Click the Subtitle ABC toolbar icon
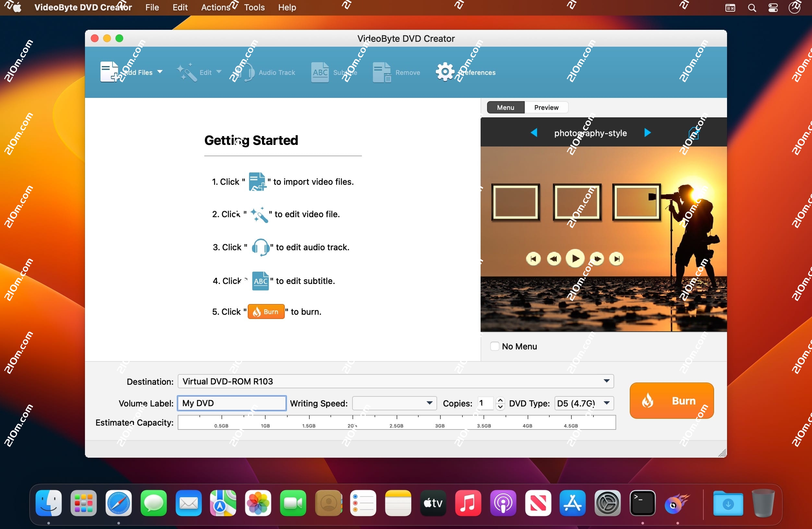The image size is (812, 529). (x=320, y=72)
